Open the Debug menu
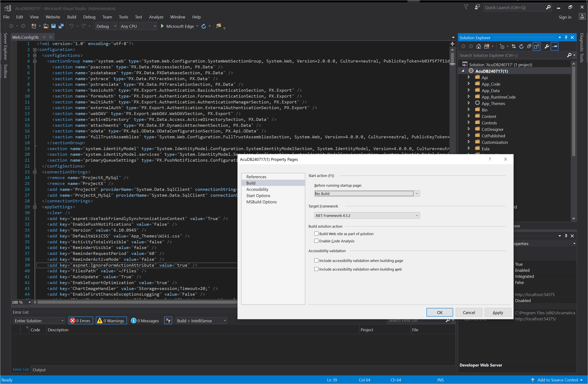588x384 pixels. [89, 17]
